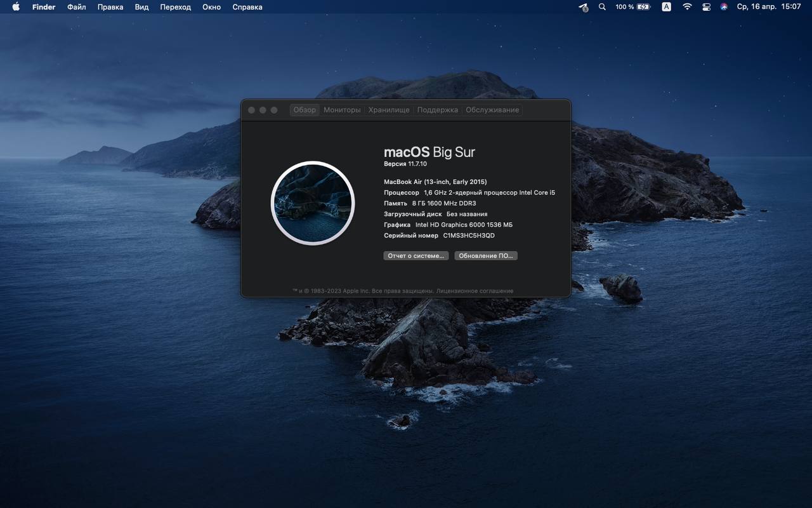Screen dimensions: 812x508
Task: Switch to the Хранилище tab
Action: 389,110
